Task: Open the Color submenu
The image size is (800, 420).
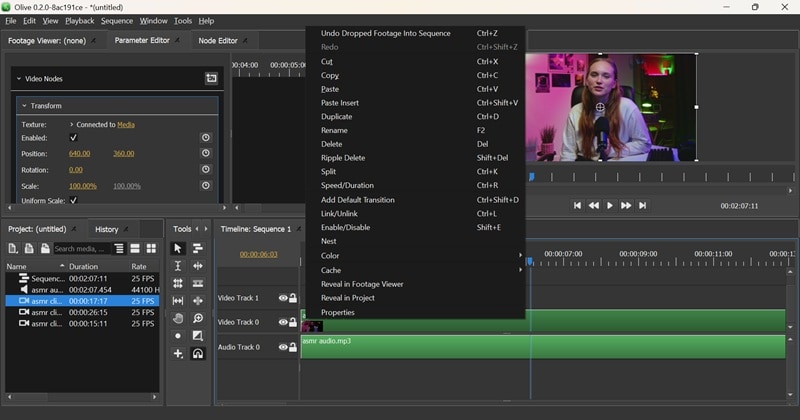Action: click(415, 256)
